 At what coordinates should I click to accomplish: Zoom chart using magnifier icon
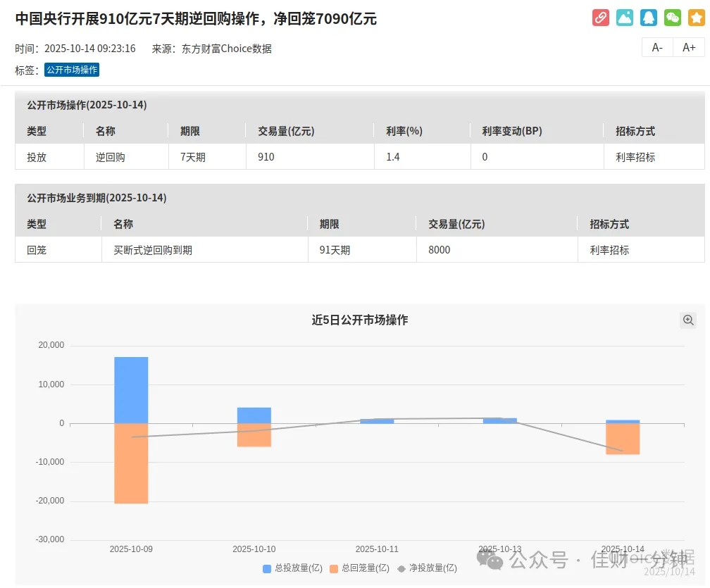pos(688,320)
